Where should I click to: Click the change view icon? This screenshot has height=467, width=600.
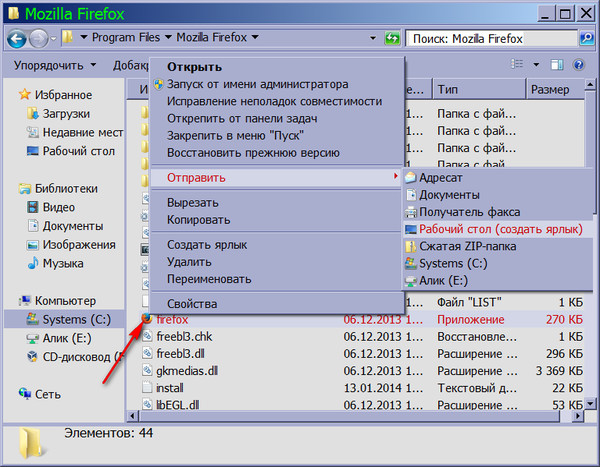click(x=517, y=64)
